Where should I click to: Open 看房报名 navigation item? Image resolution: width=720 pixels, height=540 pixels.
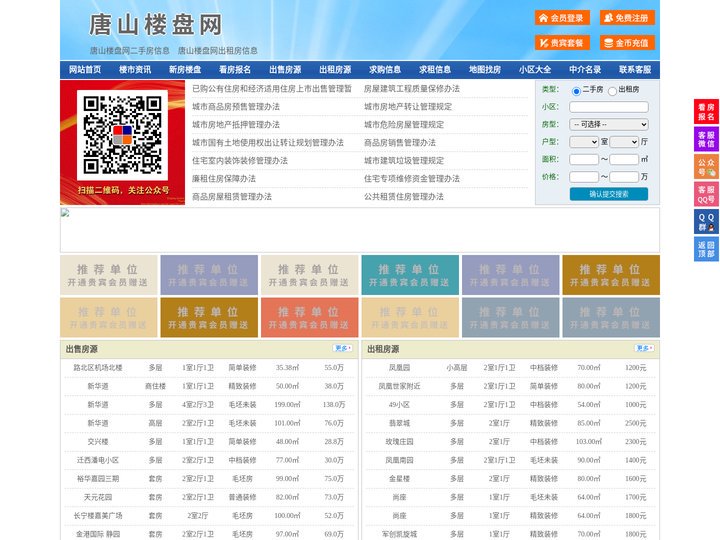[x=235, y=70]
